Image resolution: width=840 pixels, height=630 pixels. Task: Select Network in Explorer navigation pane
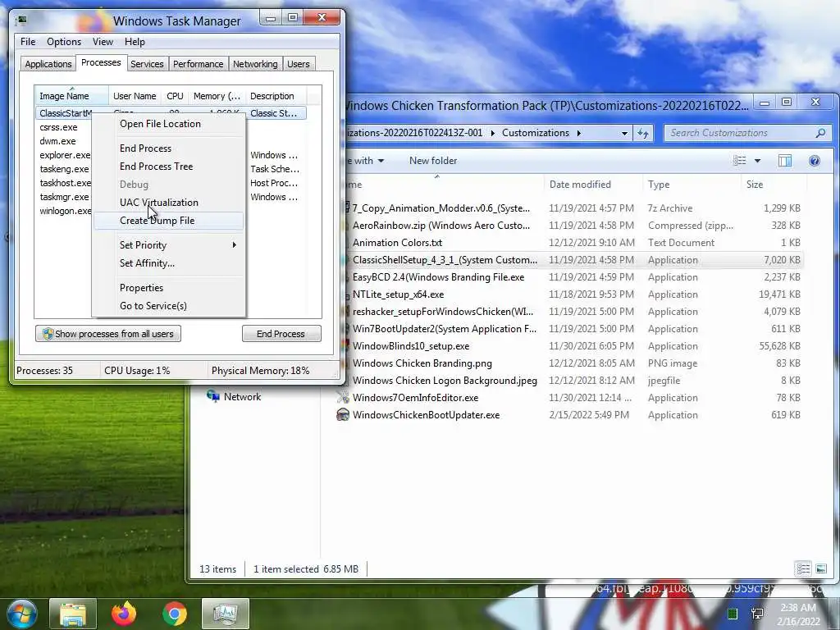pos(234,397)
